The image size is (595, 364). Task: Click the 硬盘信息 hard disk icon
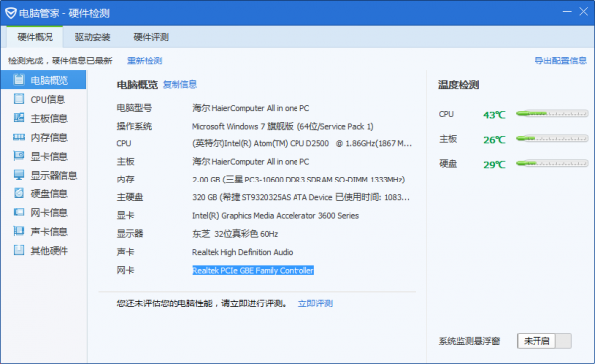tap(19, 193)
